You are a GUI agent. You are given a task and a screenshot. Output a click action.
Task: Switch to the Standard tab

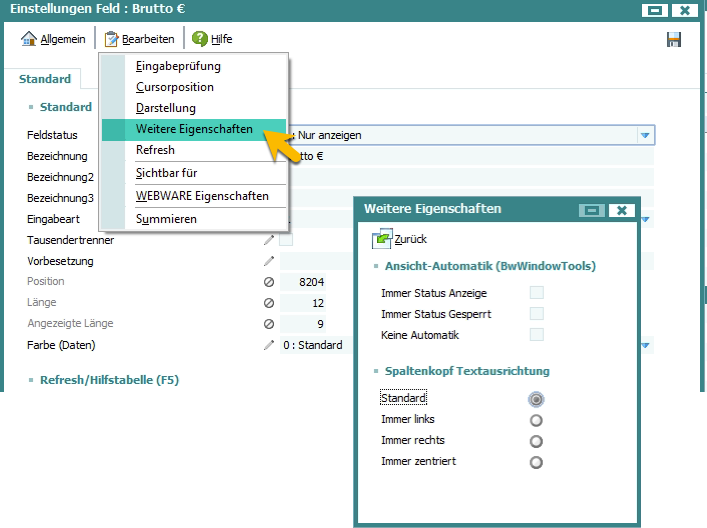[45, 79]
